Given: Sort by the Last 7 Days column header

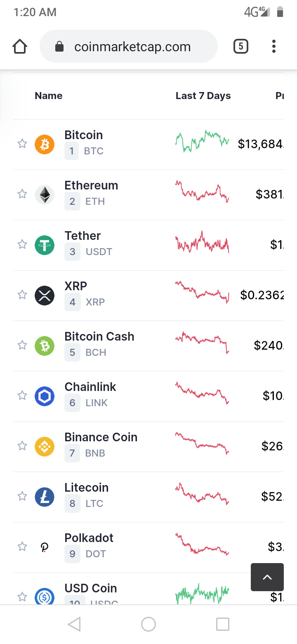Looking at the screenshot, I should [203, 96].
